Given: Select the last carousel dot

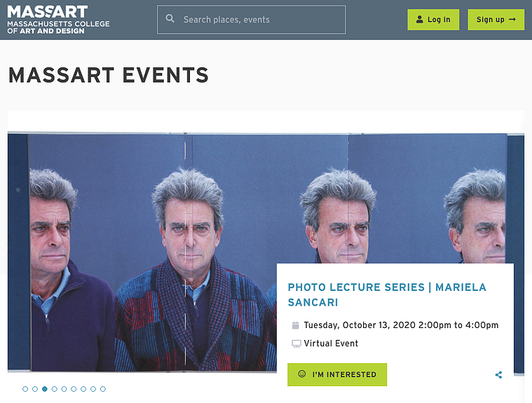Looking at the screenshot, I should click(x=103, y=389).
